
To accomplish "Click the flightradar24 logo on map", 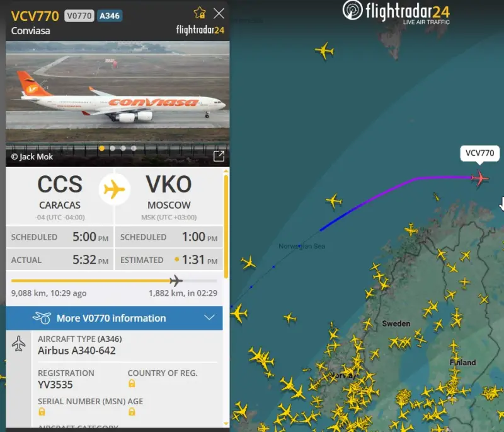I will point(396,12).
